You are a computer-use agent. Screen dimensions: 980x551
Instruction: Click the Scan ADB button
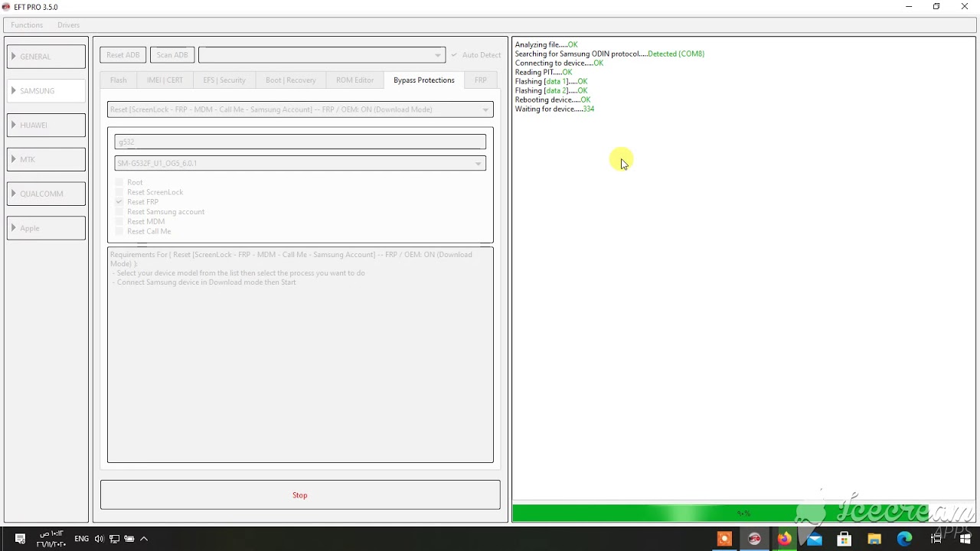[x=172, y=55]
